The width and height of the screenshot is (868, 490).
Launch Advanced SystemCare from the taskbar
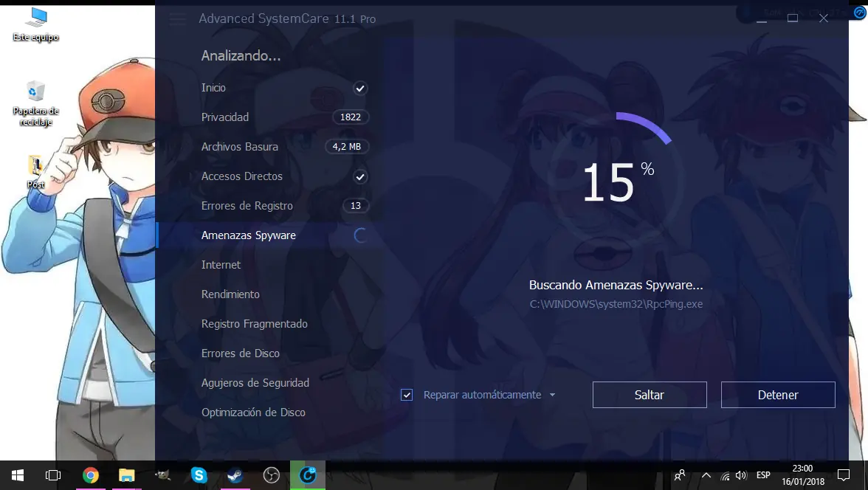pyautogui.click(x=307, y=475)
